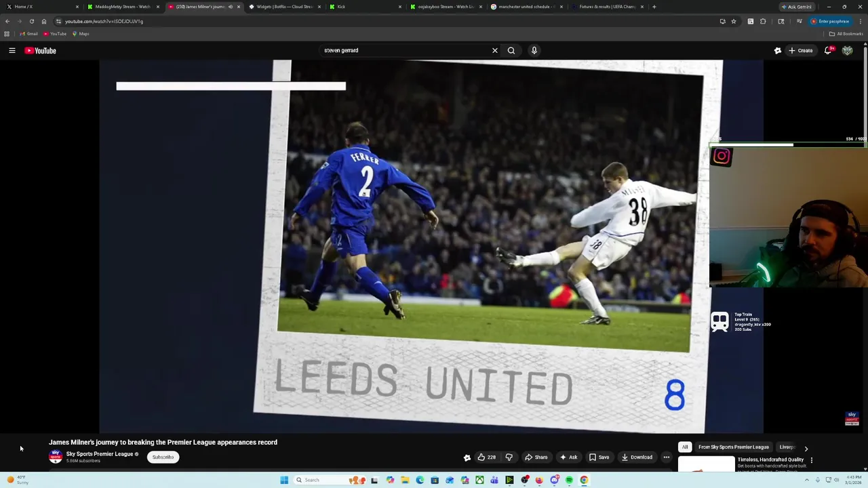Expand the All Bookmarks folder

846,34
